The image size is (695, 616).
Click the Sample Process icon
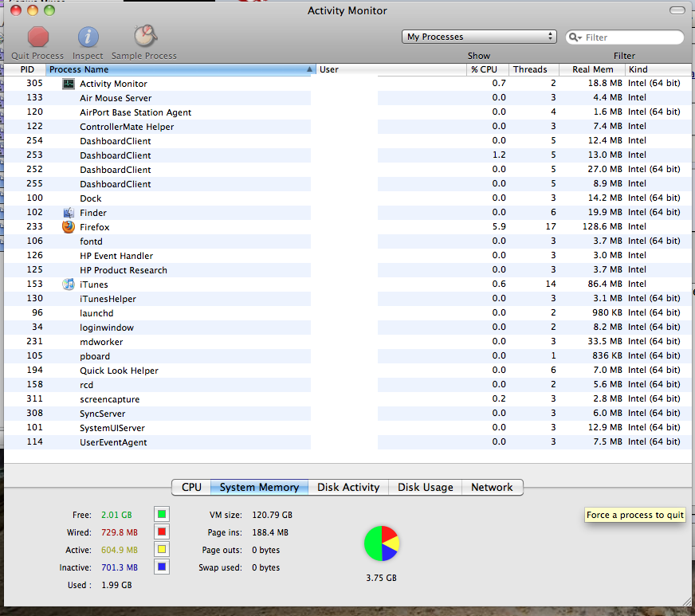pos(145,36)
